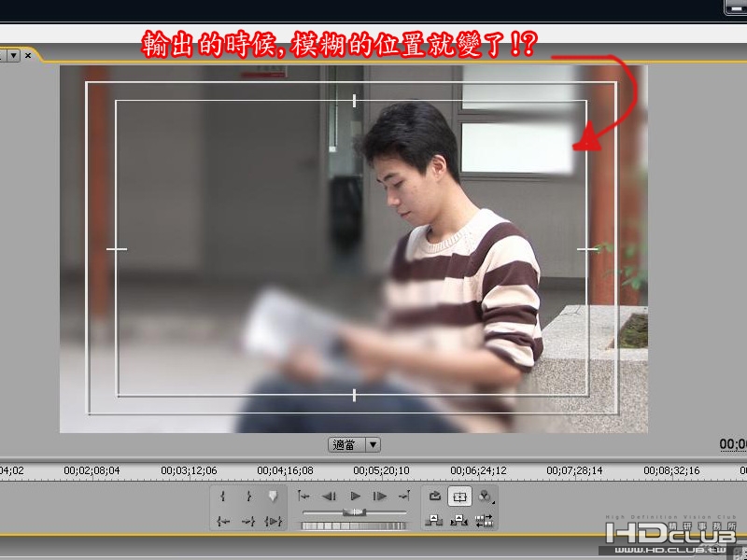Click the jog disk strip
This screenshot has width=747, height=560.
tap(354, 525)
